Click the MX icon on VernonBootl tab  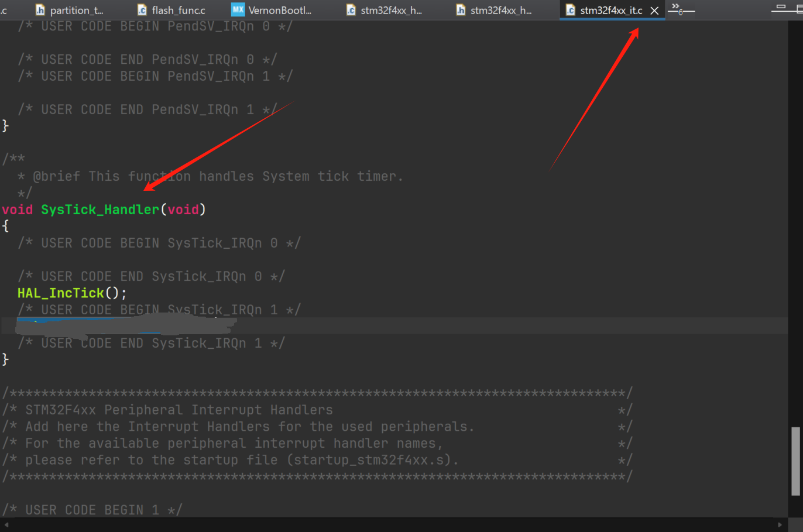pyautogui.click(x=238, y=9)
